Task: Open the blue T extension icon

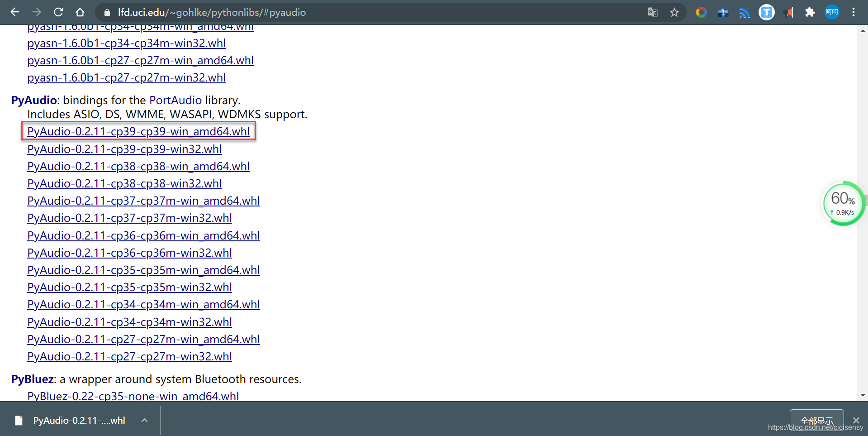Action: click(x=767, y=12)
